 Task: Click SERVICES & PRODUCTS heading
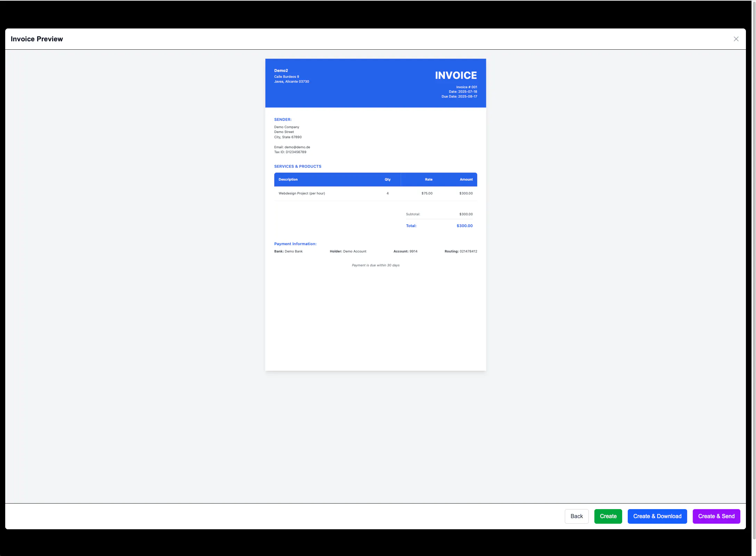click(x=298, y=166)
